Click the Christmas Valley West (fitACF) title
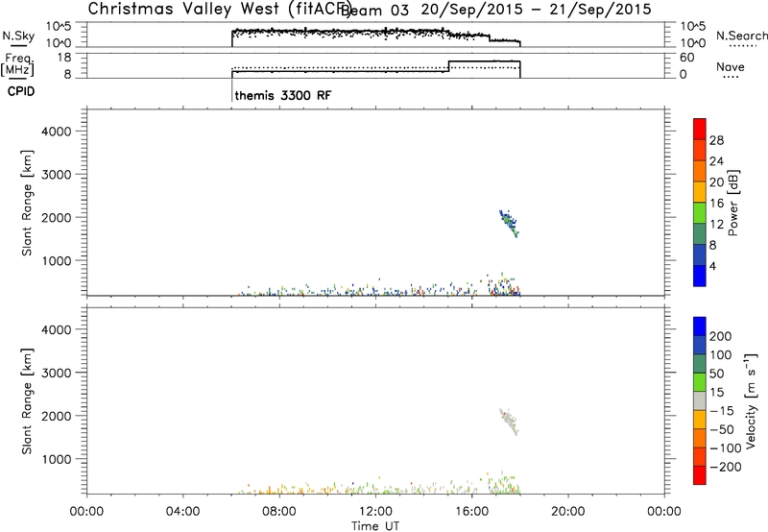The width and height of the screenshot is (768, 532). coord(220,9)
